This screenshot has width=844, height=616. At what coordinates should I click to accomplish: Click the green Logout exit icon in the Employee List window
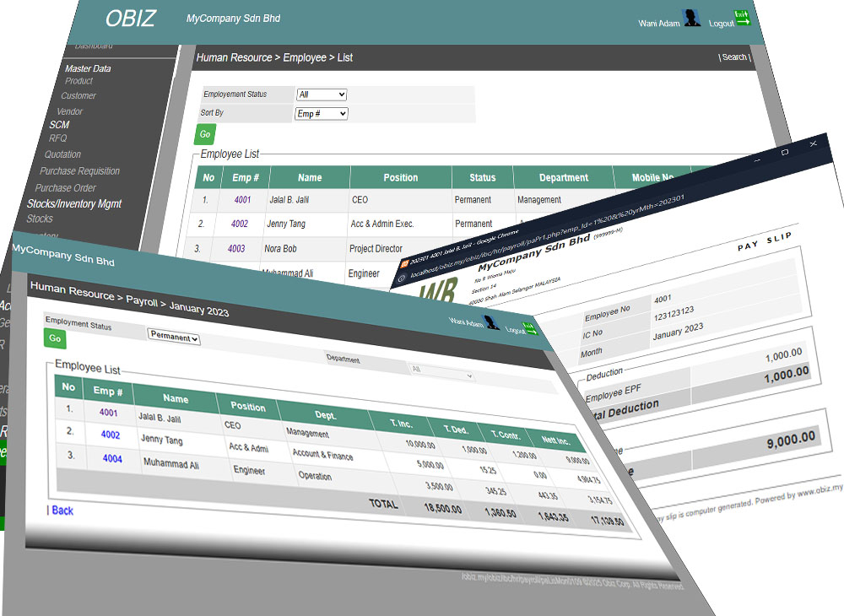coord(742,17)
